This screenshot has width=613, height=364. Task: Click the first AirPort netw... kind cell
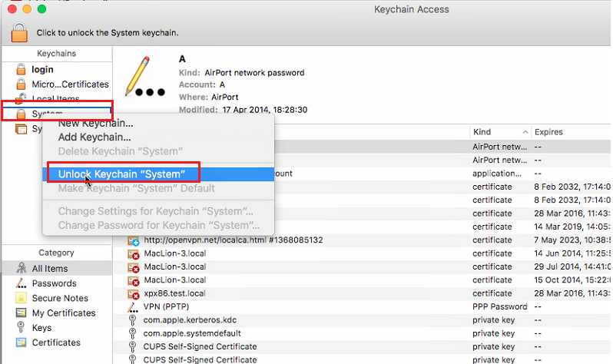click(x=499, y=147)
